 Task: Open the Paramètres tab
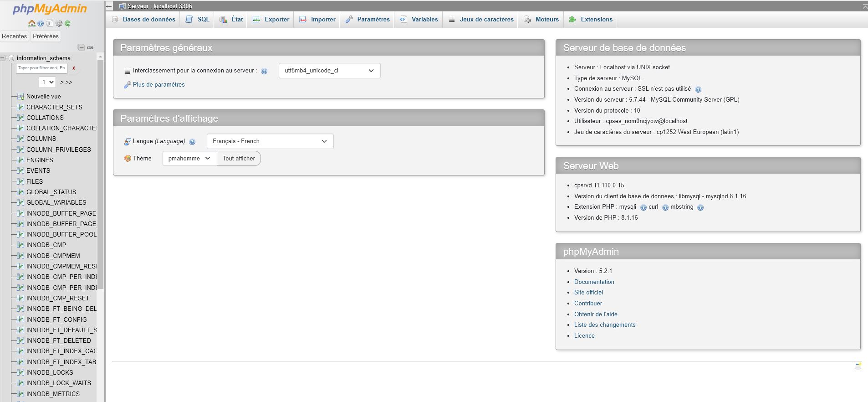(x=368, y=19)
